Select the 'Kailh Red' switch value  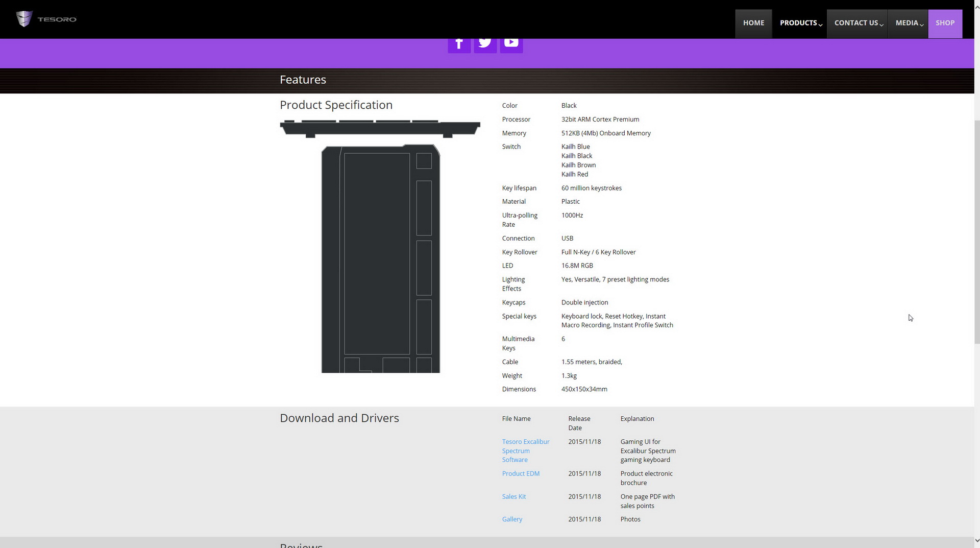pyautogui.click(x=575, y=174)
